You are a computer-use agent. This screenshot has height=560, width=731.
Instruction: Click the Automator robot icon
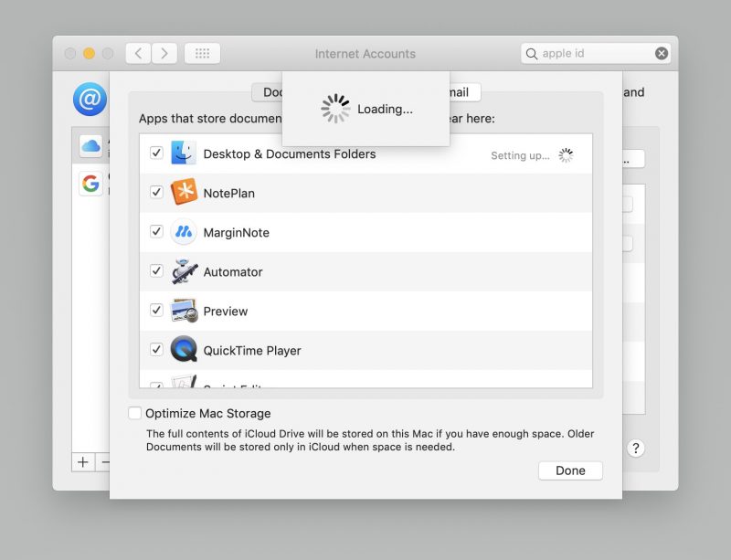pyautogui.click(x=184, y=271)
